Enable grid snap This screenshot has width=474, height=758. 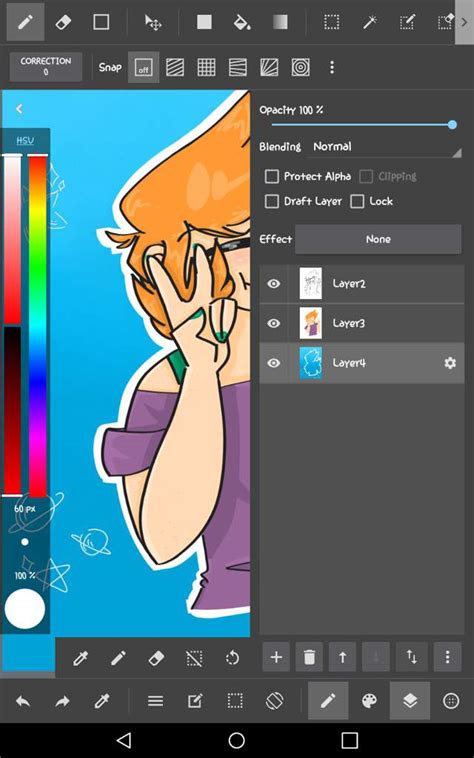206,67
